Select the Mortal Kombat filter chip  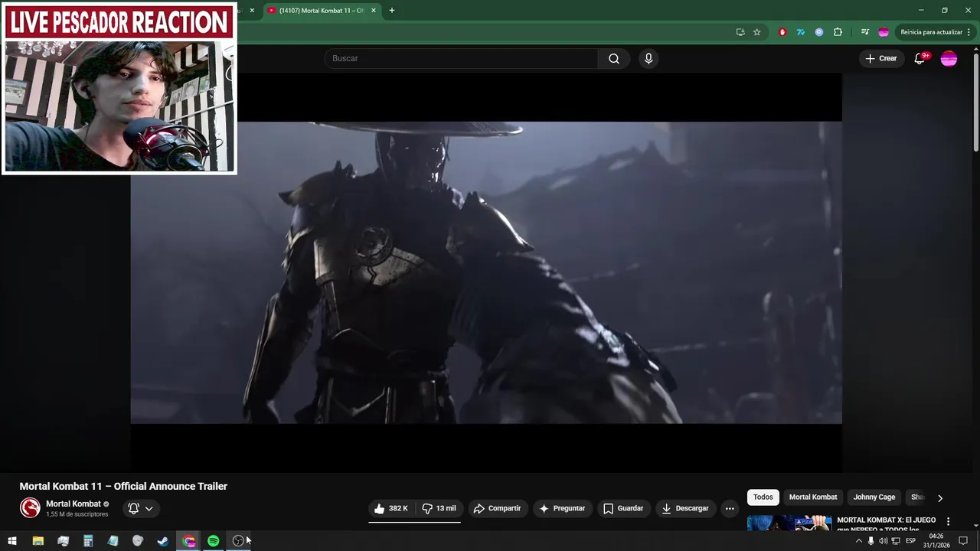[813, 497]
